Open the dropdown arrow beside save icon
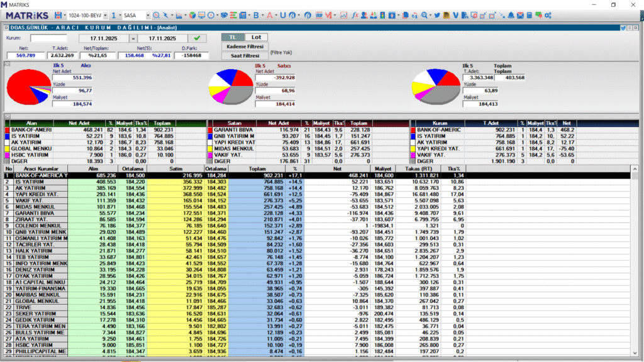The width and height of the screenshot is (644, 362). coord(65,14)
